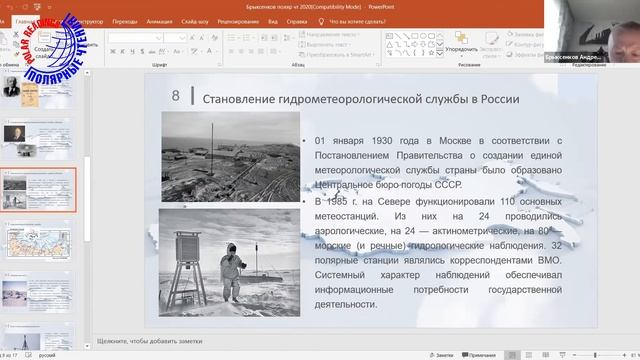640x360 pixels.
Task: Toggle bold (Ж) formatting
Action: 113,51
